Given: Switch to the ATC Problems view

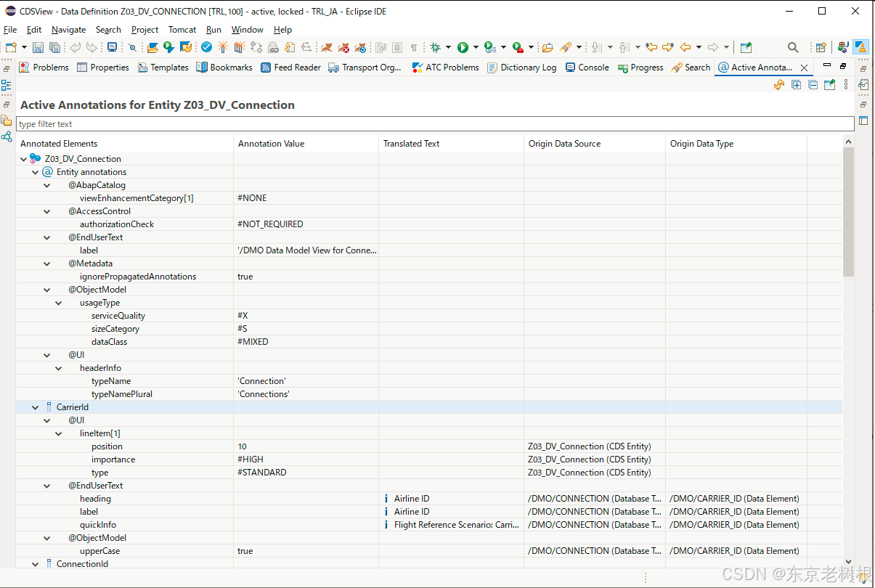Looking at the screenshot, I should point(445,67).
